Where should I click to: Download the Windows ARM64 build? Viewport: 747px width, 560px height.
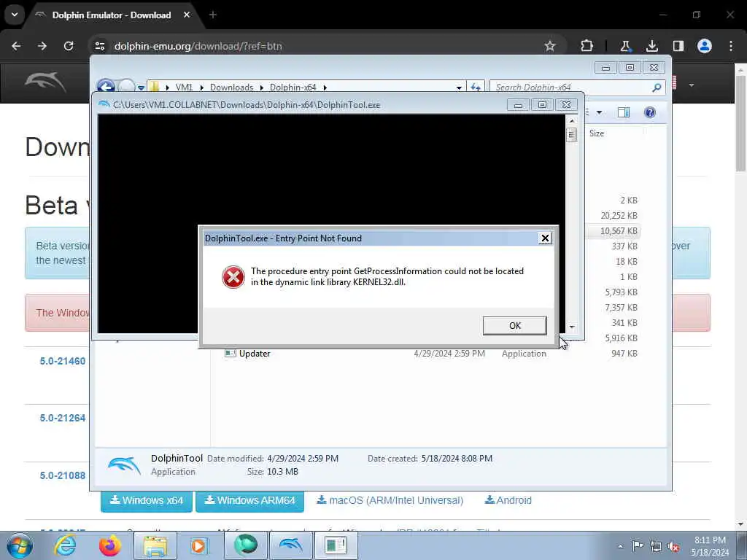(x=249, y=500)
